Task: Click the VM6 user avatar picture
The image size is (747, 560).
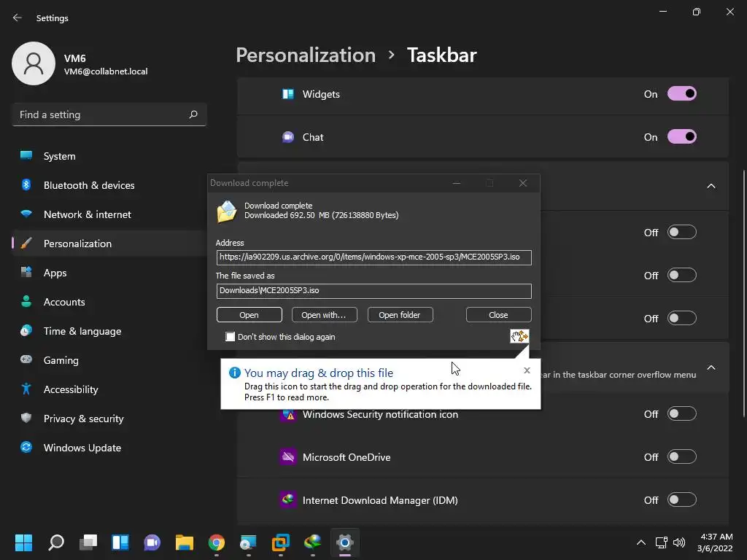Action: (x=34, y=63)
